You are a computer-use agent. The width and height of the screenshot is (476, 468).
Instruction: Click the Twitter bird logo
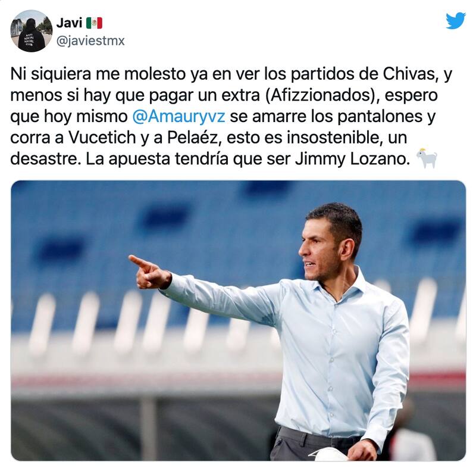(456, 20)
